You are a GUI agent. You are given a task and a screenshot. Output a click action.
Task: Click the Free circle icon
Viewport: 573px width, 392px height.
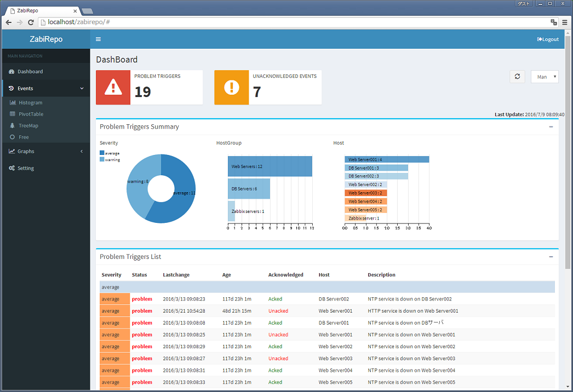13,137
